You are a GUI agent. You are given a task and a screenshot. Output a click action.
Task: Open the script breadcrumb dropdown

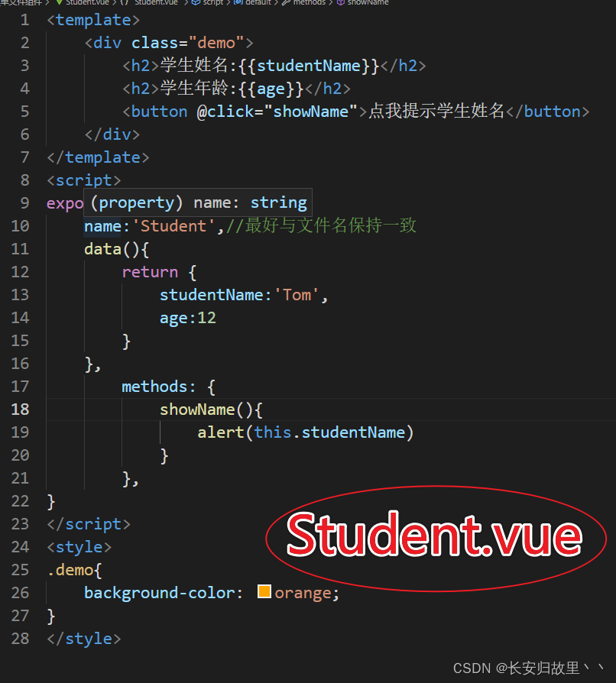tap(213, 2)
